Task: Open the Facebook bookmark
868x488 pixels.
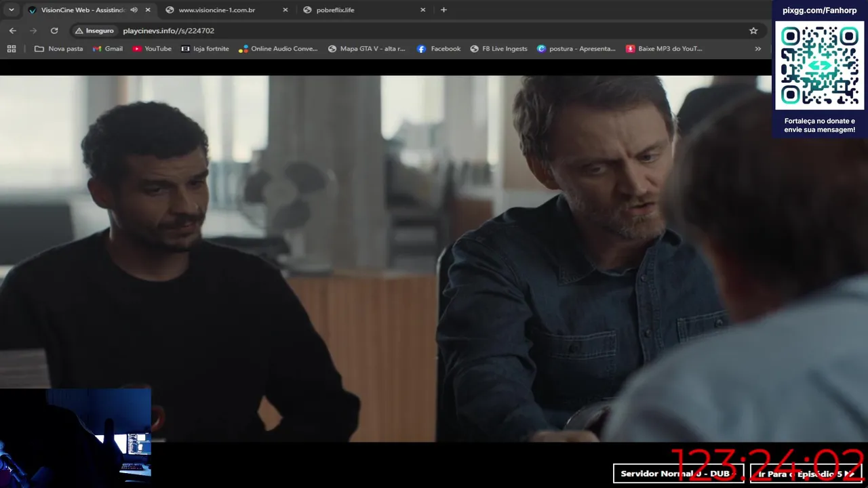Action: (x=439, y=49)
